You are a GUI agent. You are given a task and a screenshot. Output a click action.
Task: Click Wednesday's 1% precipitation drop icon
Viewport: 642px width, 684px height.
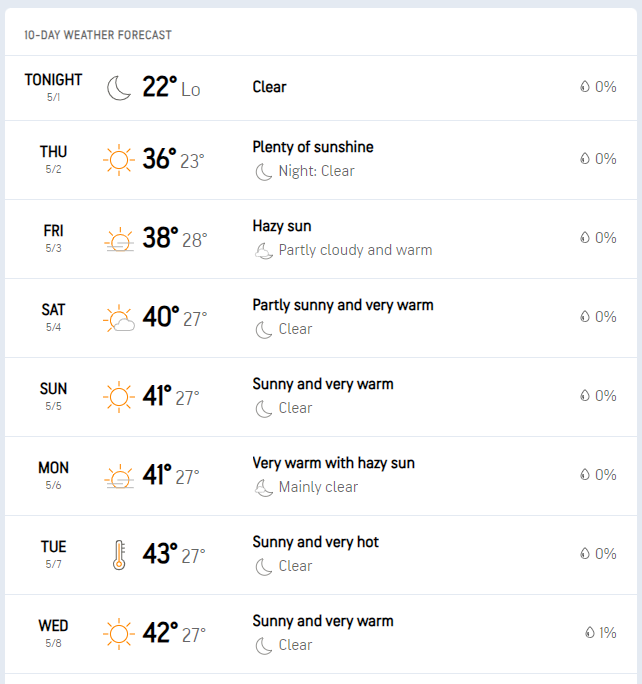[x=589, y=633]
